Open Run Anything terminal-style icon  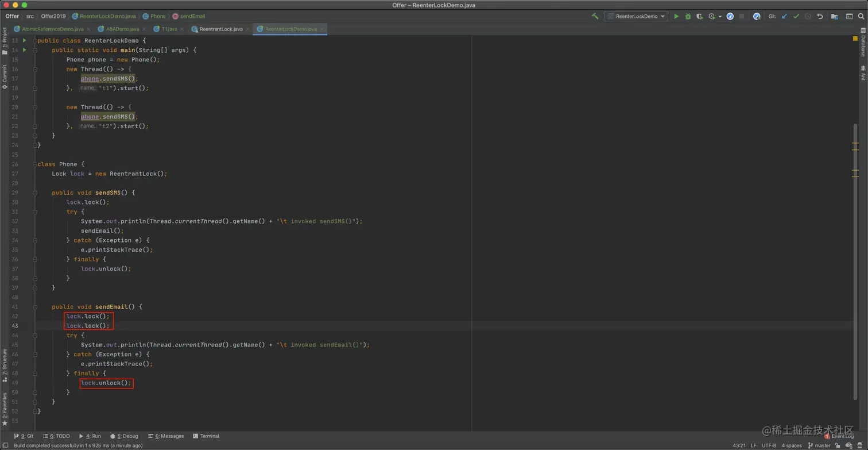pyautogui.click(x=849, y=17)
